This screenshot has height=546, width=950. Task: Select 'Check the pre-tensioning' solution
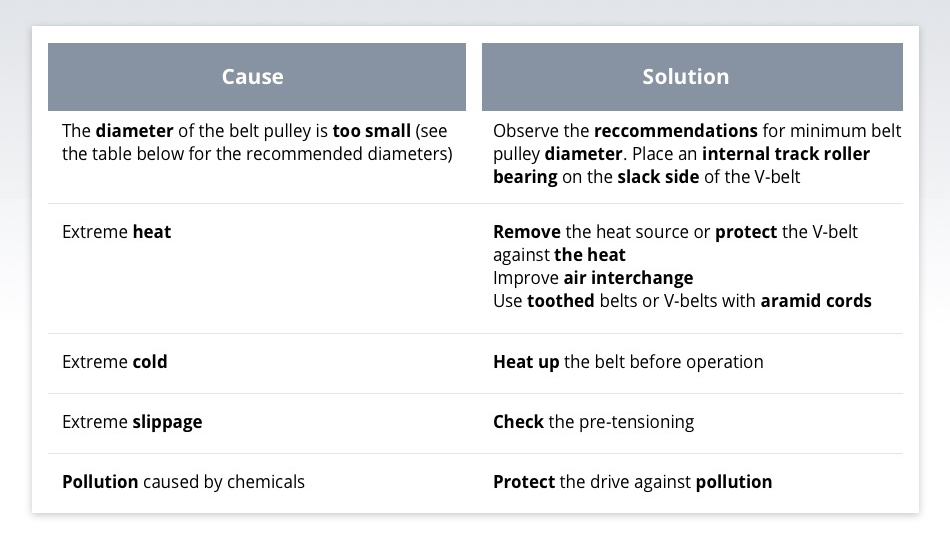click(x=593, y=421)
